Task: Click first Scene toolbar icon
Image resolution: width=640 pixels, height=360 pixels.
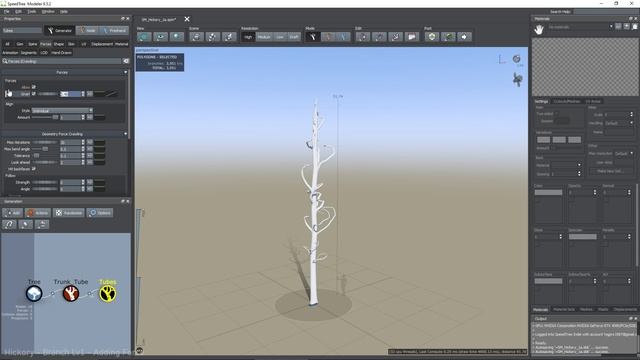Action: coord(196,37)
